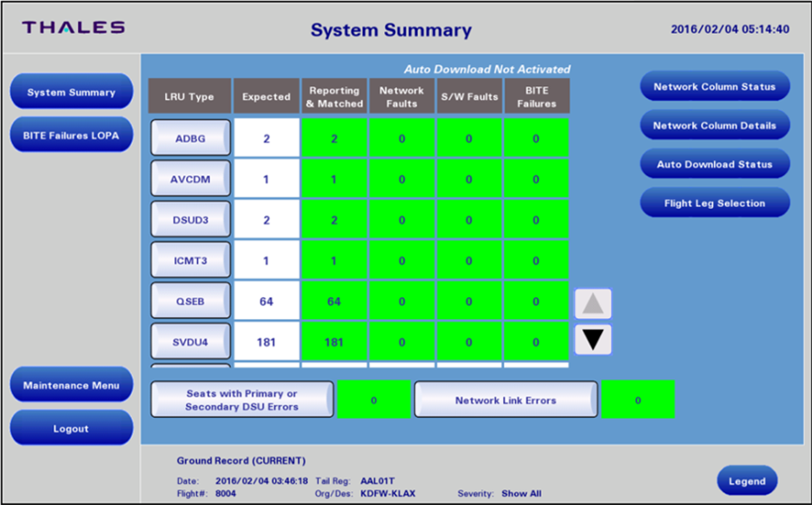Select the DSUD3 LRU type
Image resolution: width=812 pixels, height=505 pixels.
(x=190, y=220)
